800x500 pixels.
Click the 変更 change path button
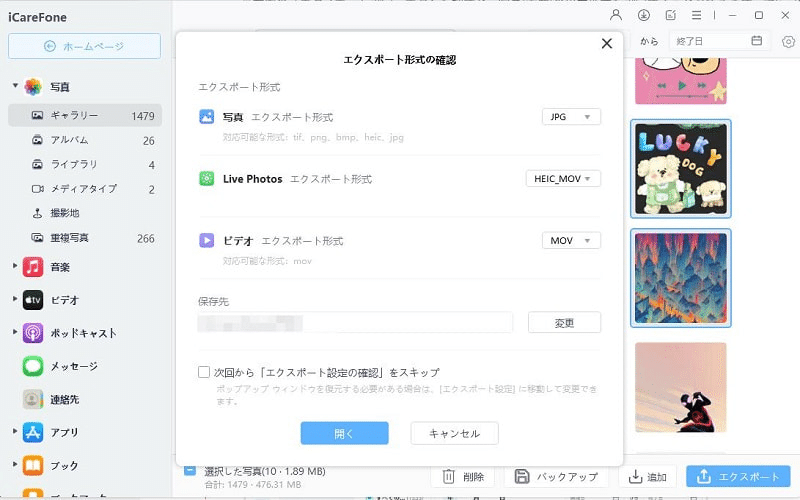click(564, 322)
